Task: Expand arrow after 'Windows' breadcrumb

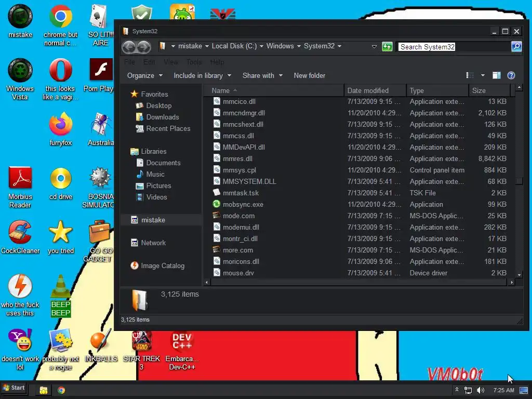Action: pyautogui.click(x=299, y=46)
